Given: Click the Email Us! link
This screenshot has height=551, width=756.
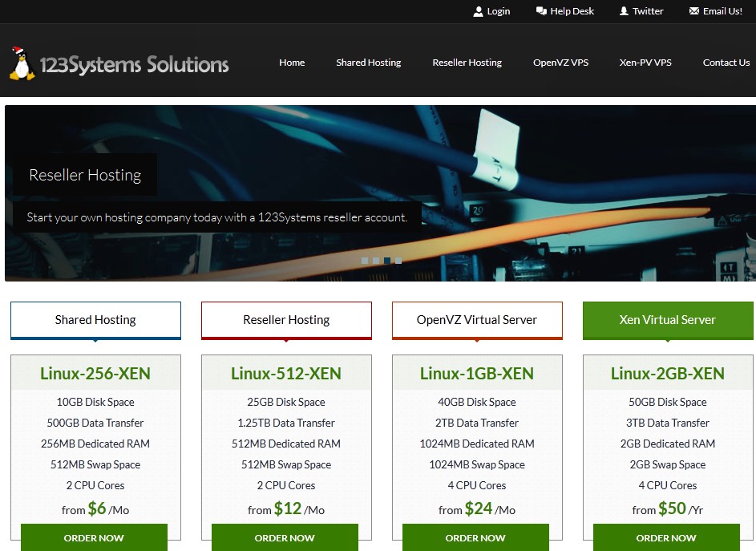Looking at the screenshot, I should 722,11.
